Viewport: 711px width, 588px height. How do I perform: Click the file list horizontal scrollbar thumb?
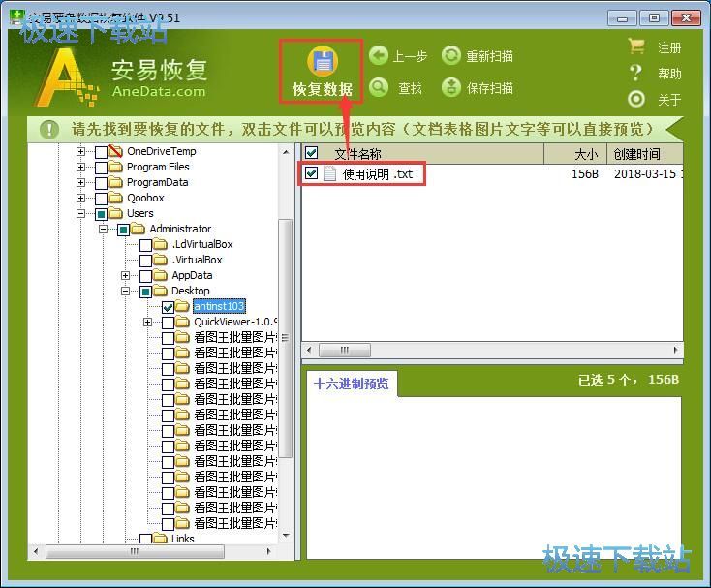point(345,350)
